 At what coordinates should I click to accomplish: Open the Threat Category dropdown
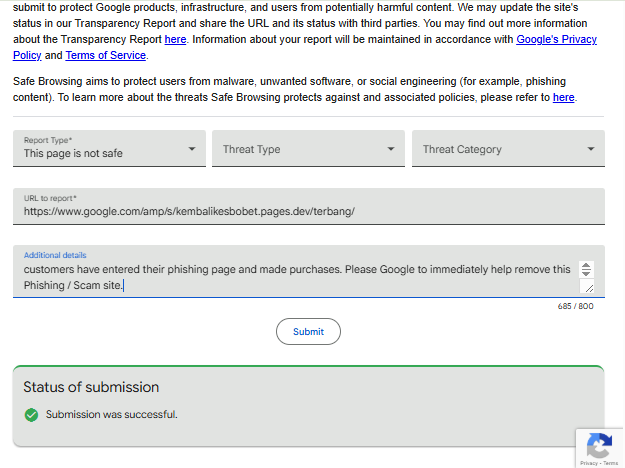[508, 149]
